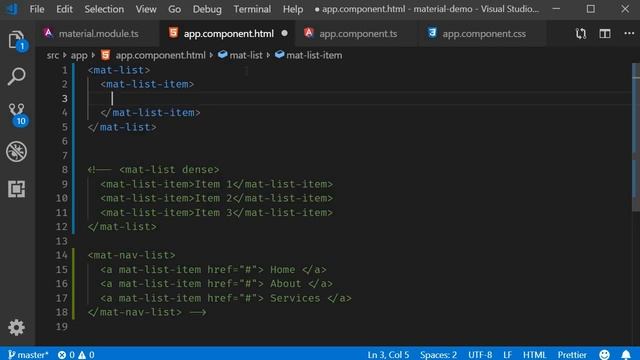Click commented mat-list dense line 8
640x360 pixels.
coord(153,169)
